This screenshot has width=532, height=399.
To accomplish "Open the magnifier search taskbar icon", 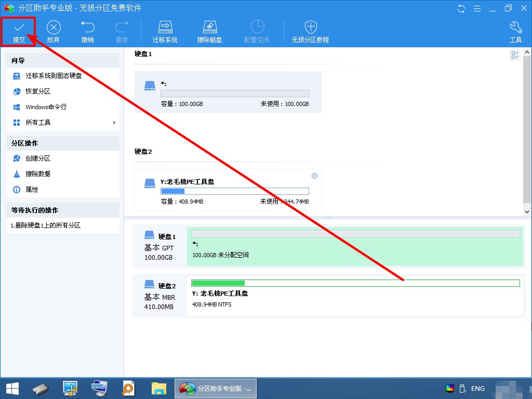I will pos(129,389).
